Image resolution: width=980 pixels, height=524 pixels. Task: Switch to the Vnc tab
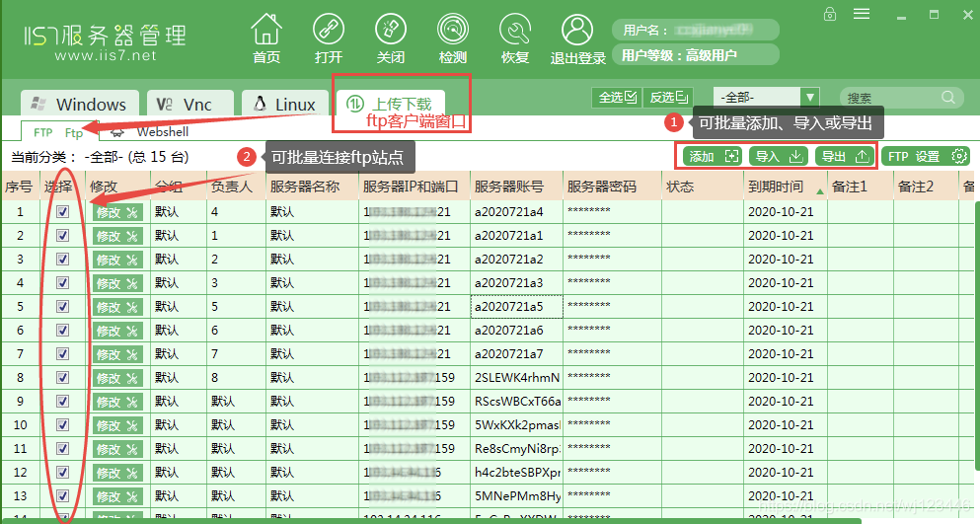coord(190,104)
